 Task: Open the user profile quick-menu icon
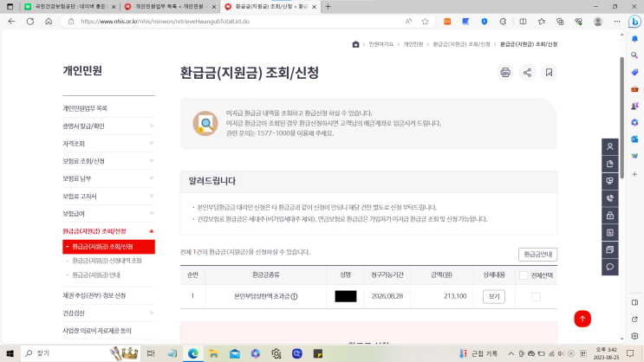[610, 146]
